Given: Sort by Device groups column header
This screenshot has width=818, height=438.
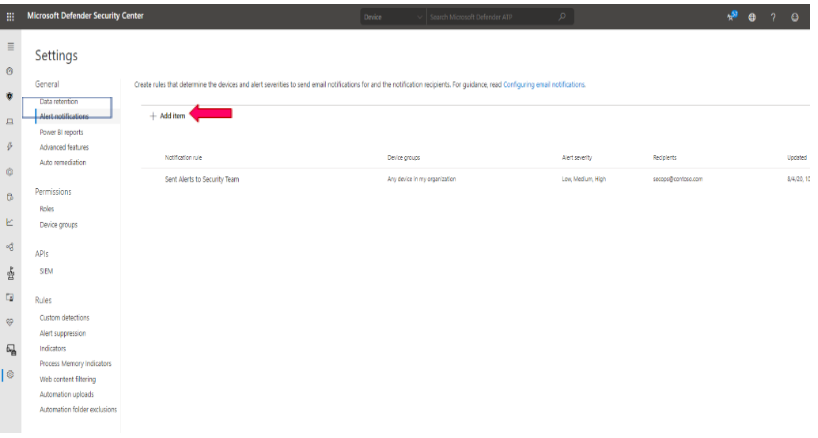Looking at the screenshot, I should [404, 157].
